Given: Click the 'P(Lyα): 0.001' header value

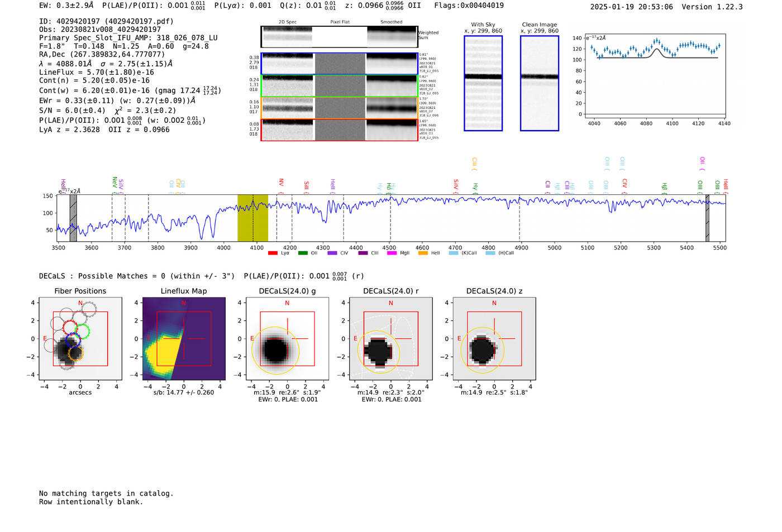Looking at the screenshot, I should click(x=242, y=6).
